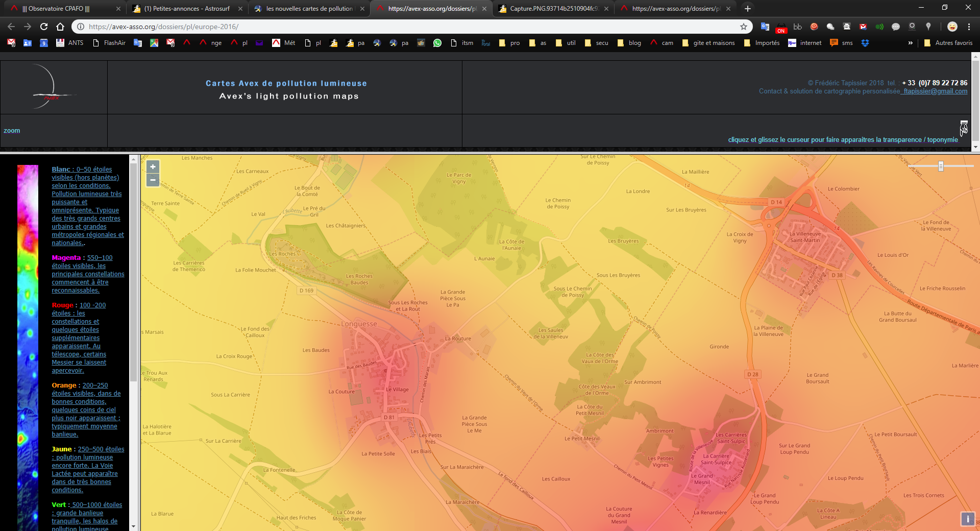This screenshot has width=980, height=531.
Task: Open the location pin extension
Action: (928, 27)
